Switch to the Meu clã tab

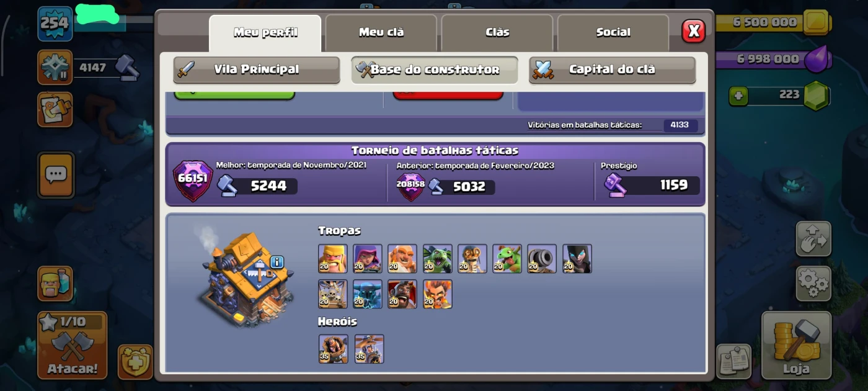381,32
